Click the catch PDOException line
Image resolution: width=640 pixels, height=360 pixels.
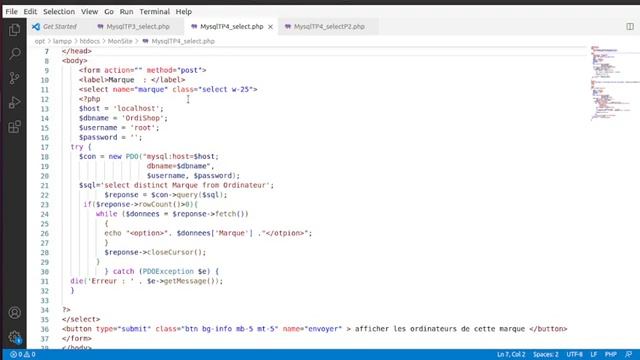(162, 271)
